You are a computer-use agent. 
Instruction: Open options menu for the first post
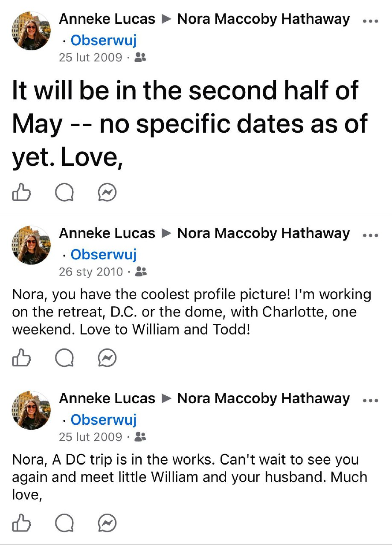click(370, 21)
